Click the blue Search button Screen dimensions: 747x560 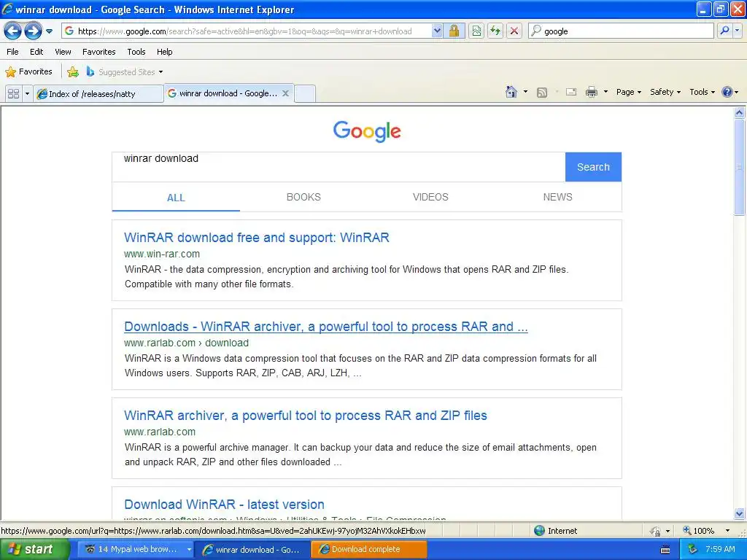pos(593,167)
